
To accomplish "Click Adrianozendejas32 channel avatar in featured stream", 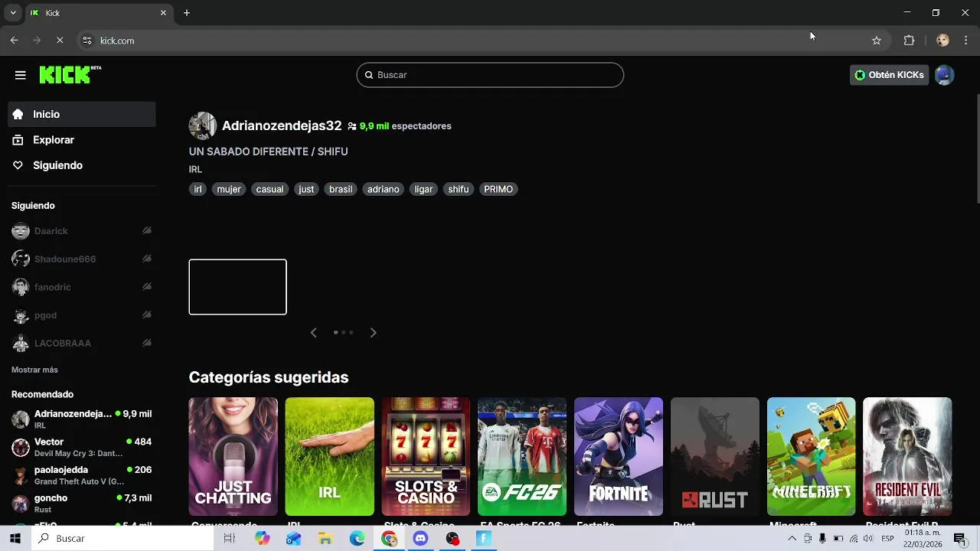I will click(x=203, y=126).
